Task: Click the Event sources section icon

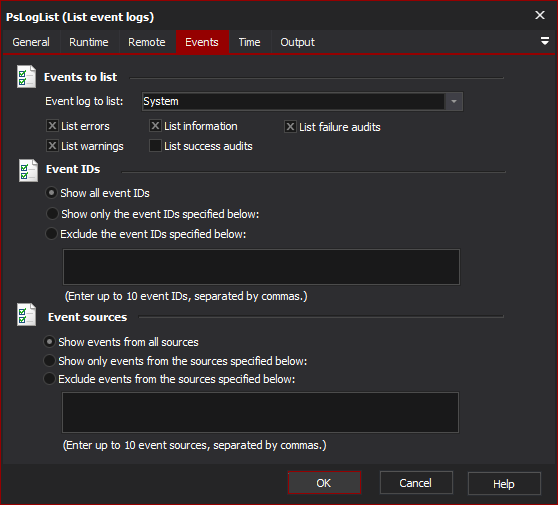Action: point(26,315)
